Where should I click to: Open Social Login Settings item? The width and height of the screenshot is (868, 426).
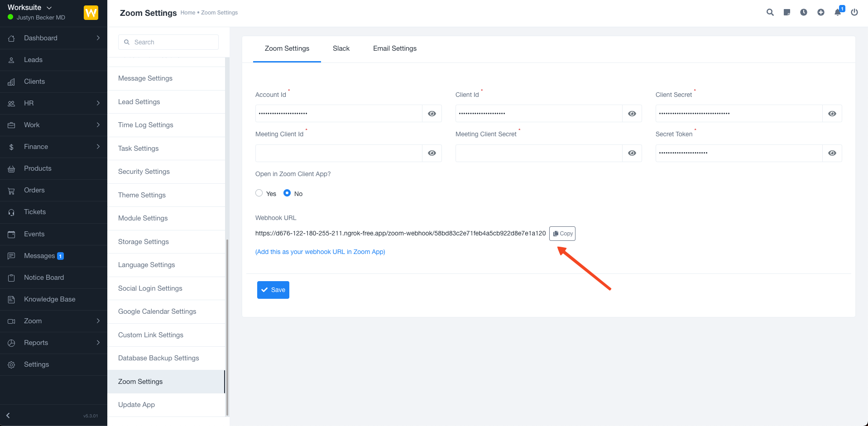click(x=166, y=288)
